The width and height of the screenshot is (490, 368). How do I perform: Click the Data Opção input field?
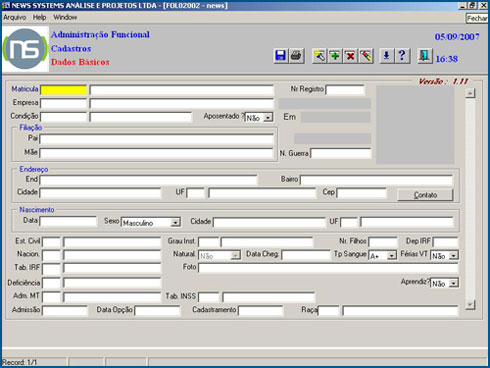(157, 311)
